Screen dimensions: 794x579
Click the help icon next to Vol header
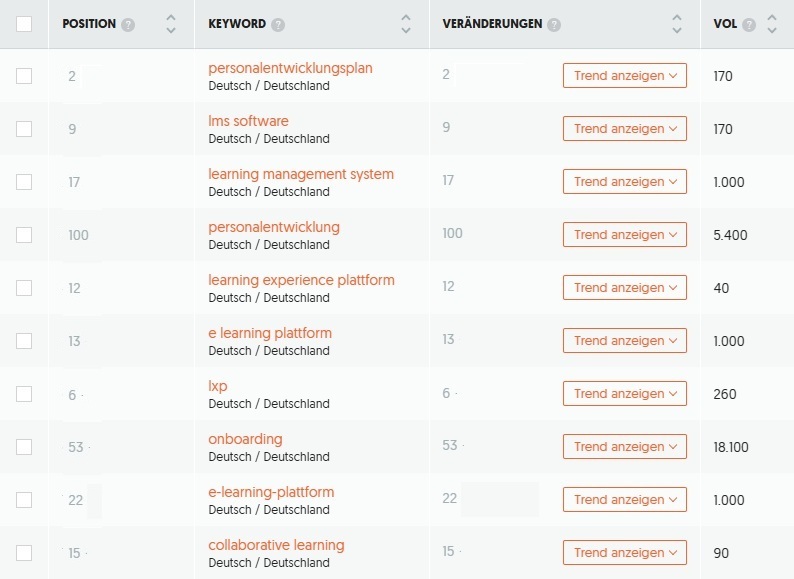click(749, 25)
